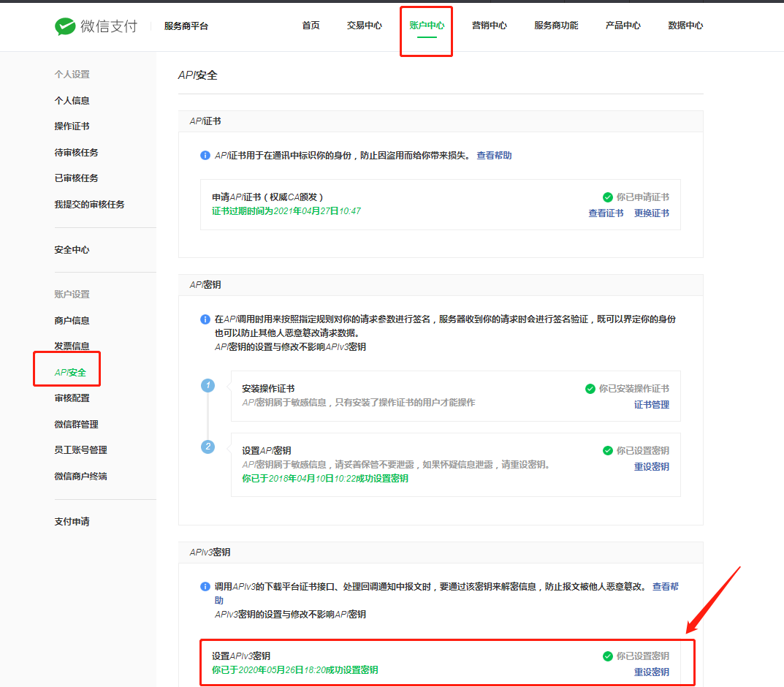The image size is (784, 687).
Task: Click the 证书过期时间为2021年04月27日10:47 text
Action: click(286, 211)
